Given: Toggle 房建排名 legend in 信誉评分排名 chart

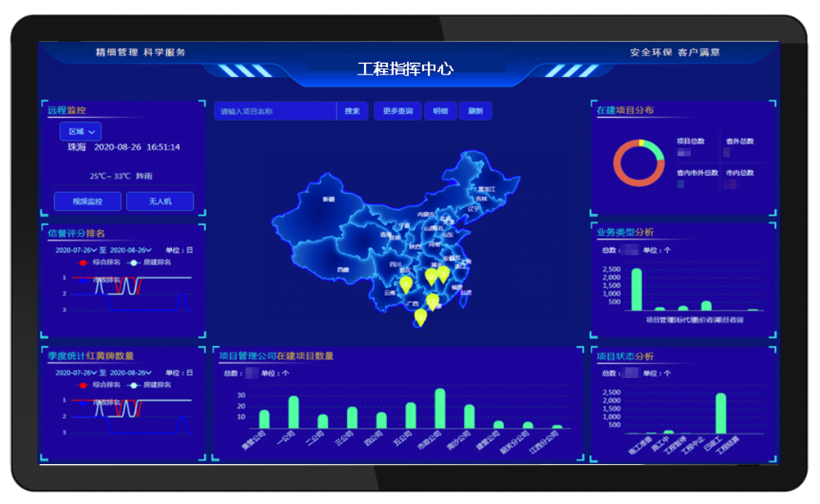Looking at the screenshot, I should point(148,263).
